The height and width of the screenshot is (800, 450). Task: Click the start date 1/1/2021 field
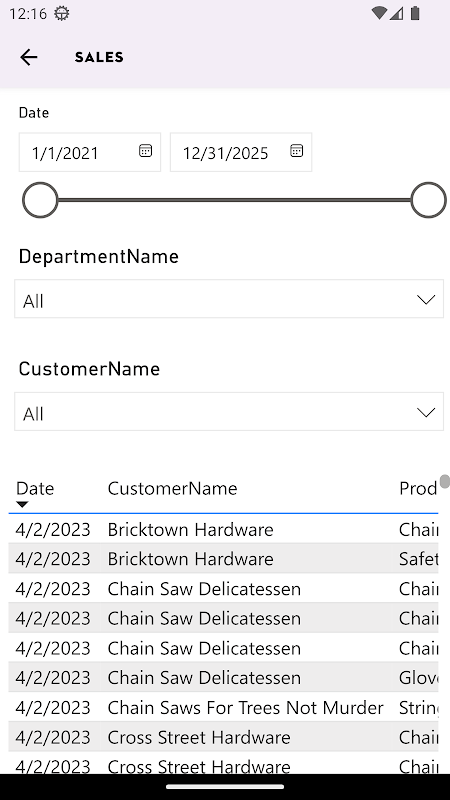[90, 152]
